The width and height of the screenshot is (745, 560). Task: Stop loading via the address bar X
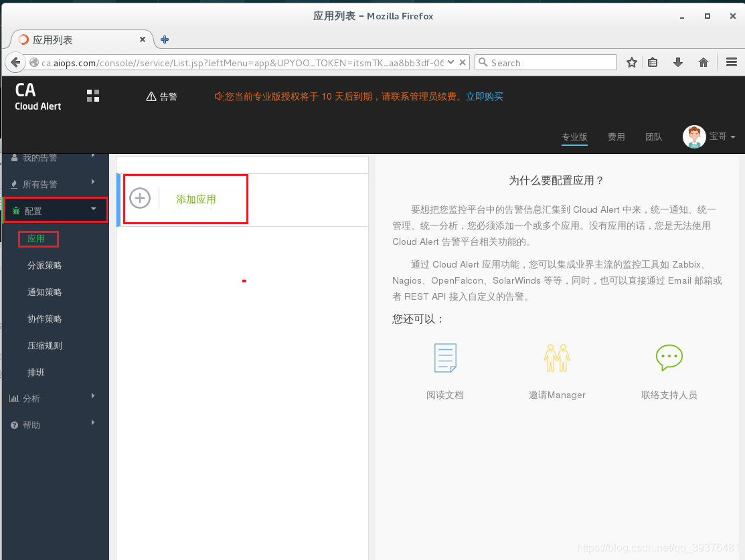pos(463,62)
